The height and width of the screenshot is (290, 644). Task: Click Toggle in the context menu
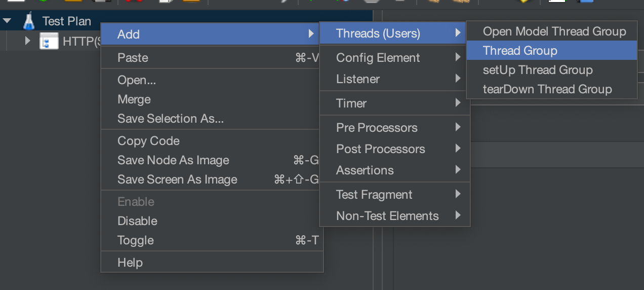click(x=135, y=240)
